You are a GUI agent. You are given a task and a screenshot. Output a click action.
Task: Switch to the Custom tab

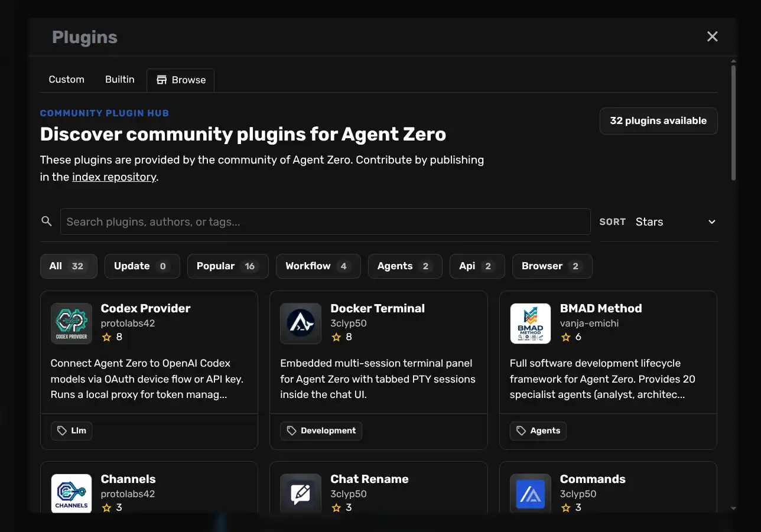pyautogui.click(x=66, y=79)
